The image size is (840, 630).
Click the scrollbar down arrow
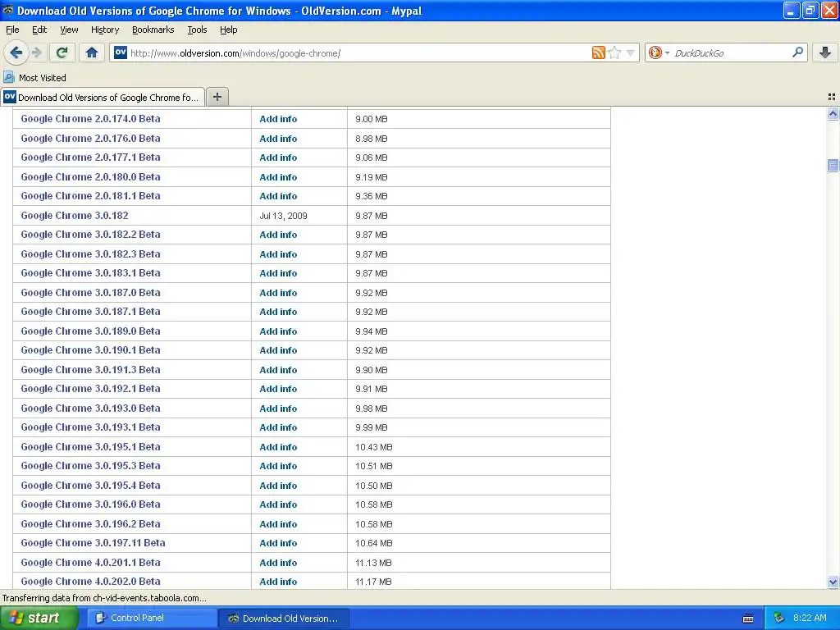833,582
